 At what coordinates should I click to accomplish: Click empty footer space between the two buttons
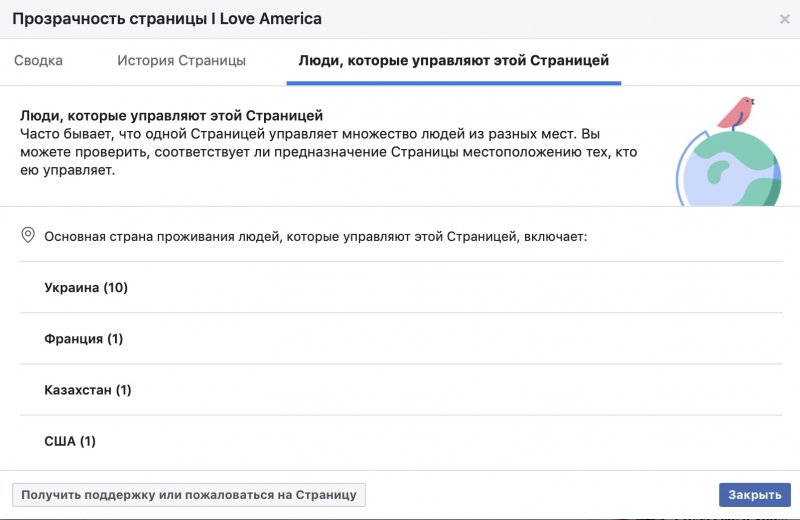pyautogui.click(x=540, y=495)
